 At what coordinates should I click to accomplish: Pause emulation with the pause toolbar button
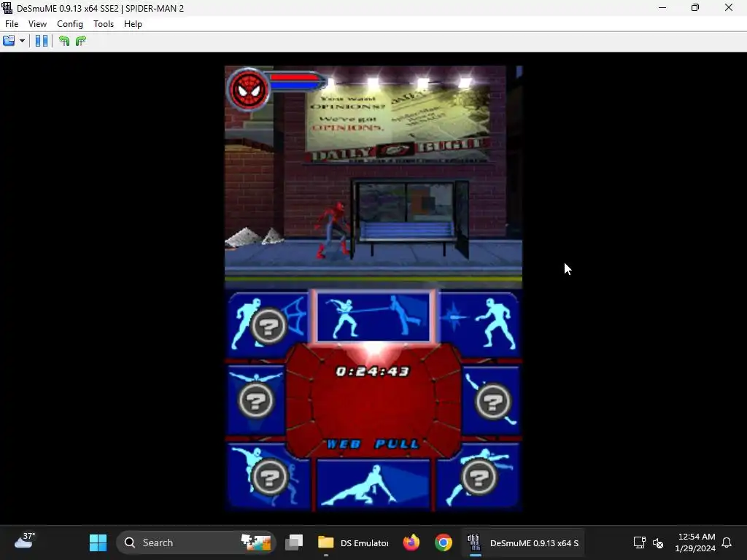click(42, 41)
